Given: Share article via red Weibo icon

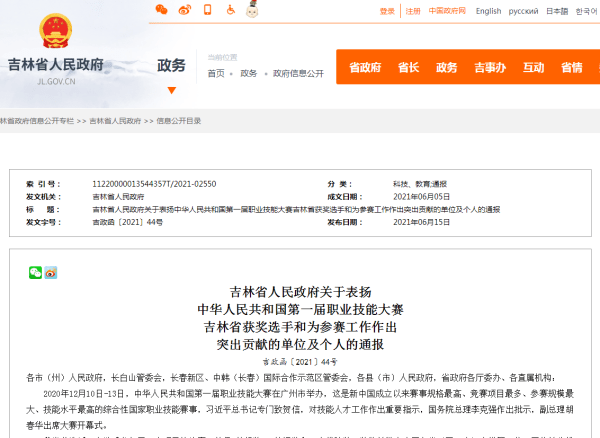Looking at the screenshot, I should point(50,272).
